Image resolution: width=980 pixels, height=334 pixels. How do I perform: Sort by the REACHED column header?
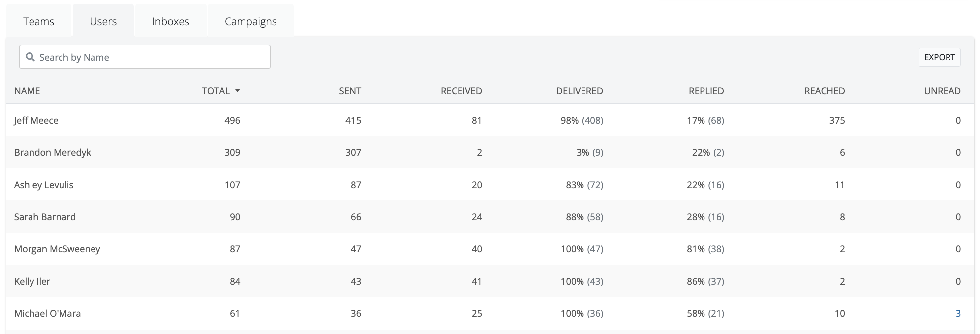[824, 91]
